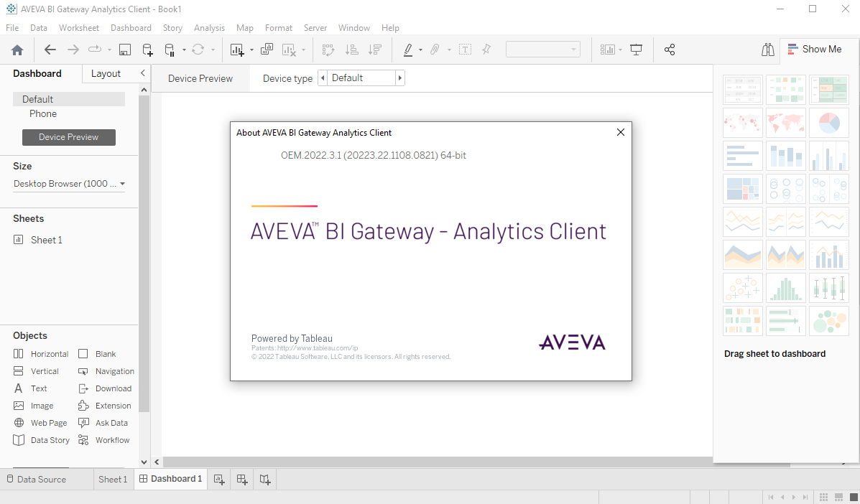Expand show/hide cards dropdown arrow
This screenshot has width=860, height=504.
(x=620, y=50)
